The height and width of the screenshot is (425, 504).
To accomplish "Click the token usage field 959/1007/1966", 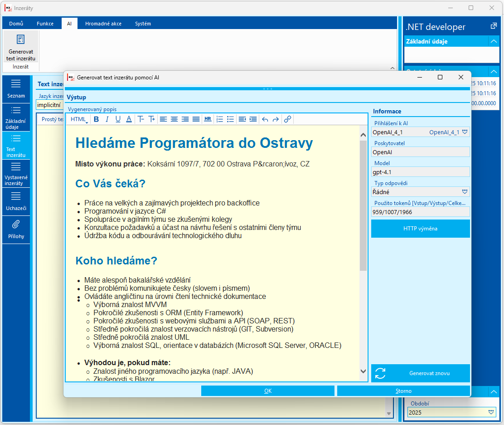I will (421, 212).
